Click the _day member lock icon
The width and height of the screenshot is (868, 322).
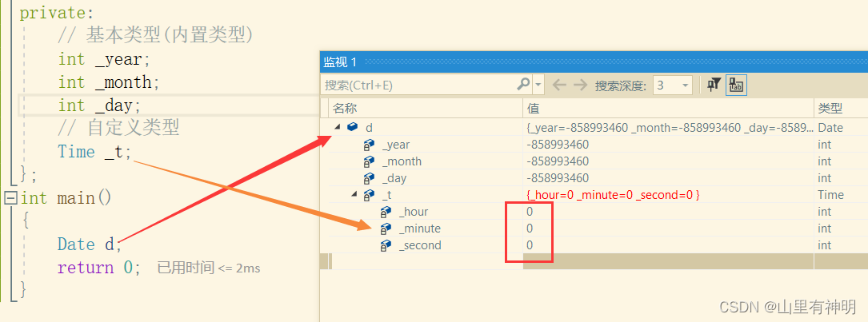coord(370,178)
